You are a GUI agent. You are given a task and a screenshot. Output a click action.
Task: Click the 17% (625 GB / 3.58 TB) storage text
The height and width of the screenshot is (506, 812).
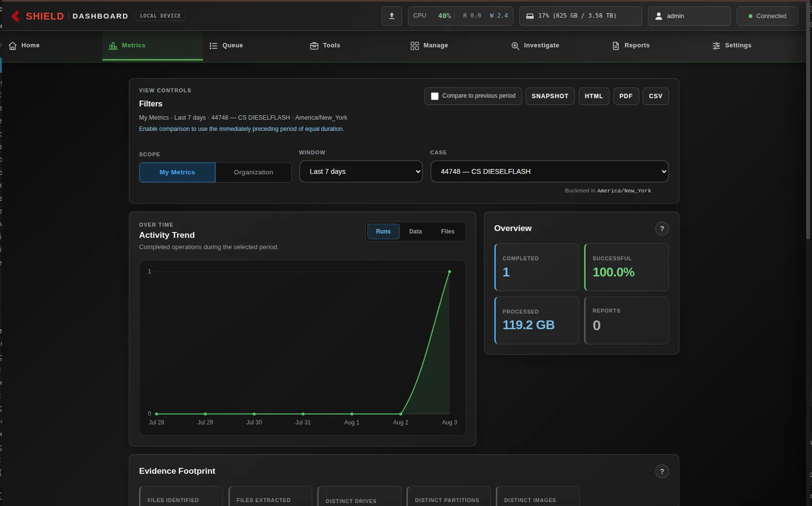pyautogui.click(x=577, y=16)
